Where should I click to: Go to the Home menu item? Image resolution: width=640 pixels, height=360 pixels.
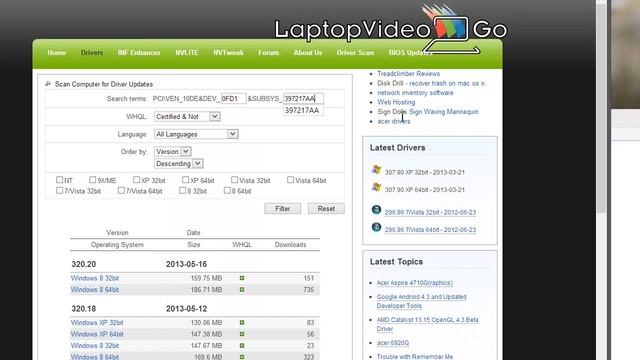coord(56,53)
